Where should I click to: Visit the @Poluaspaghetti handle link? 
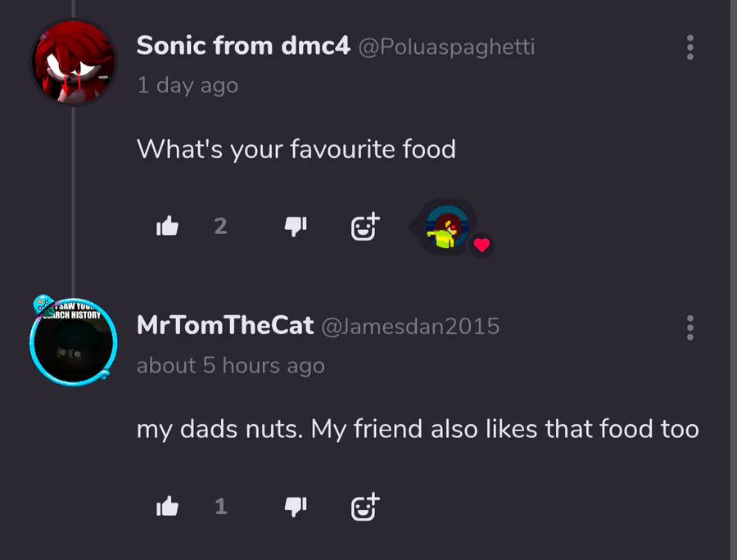[x=446, y=47]
